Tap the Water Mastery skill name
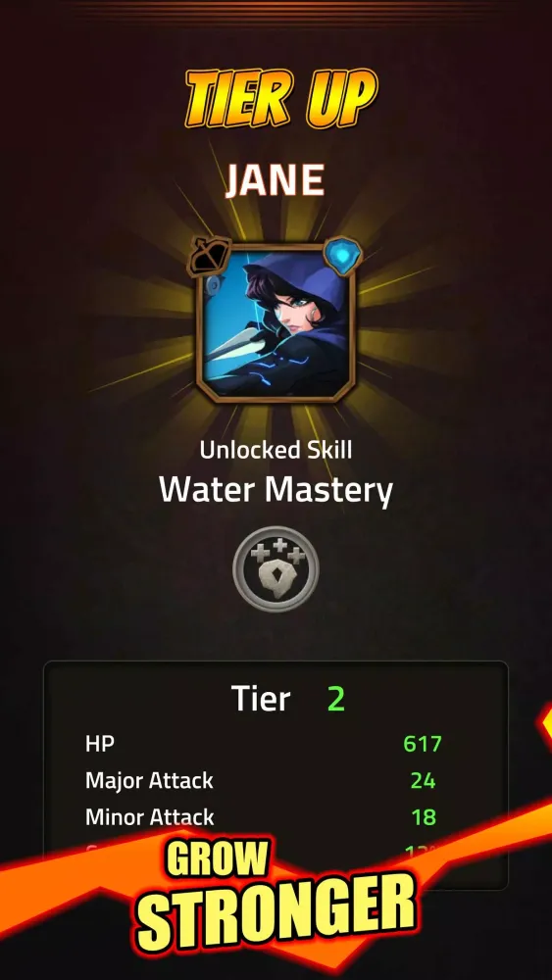 point(276,491)
